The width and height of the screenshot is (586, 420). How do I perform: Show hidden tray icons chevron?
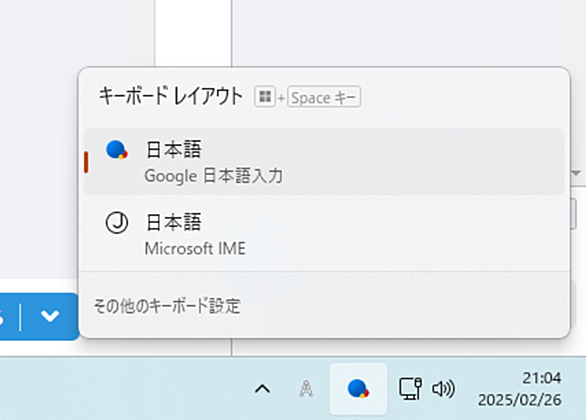(262, 389)
